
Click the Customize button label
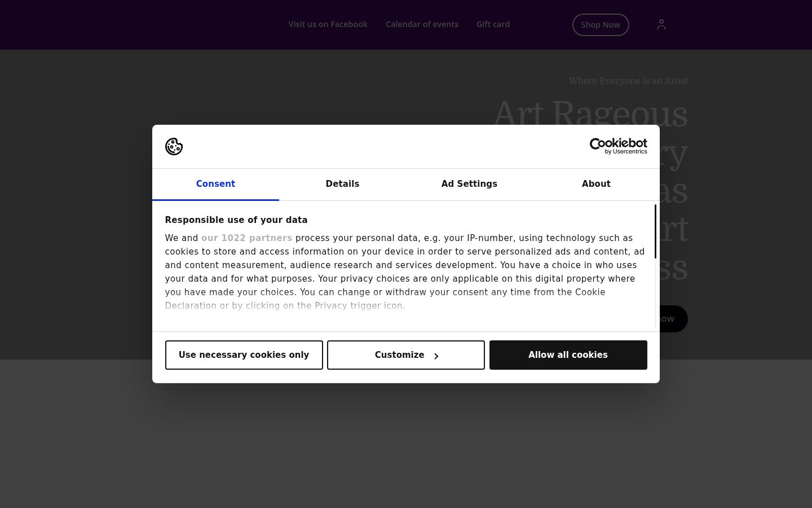point(399,355)
